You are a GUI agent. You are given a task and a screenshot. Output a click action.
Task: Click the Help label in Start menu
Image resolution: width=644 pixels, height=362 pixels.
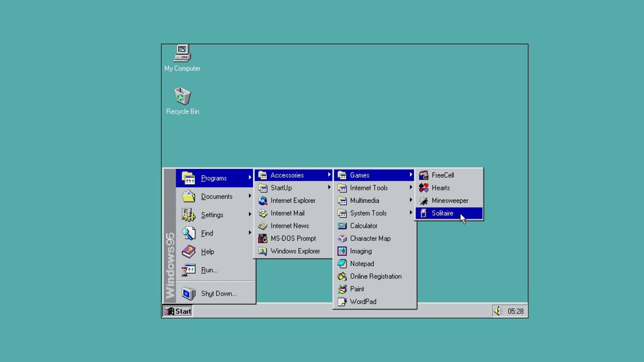click(x=208, y=252)
